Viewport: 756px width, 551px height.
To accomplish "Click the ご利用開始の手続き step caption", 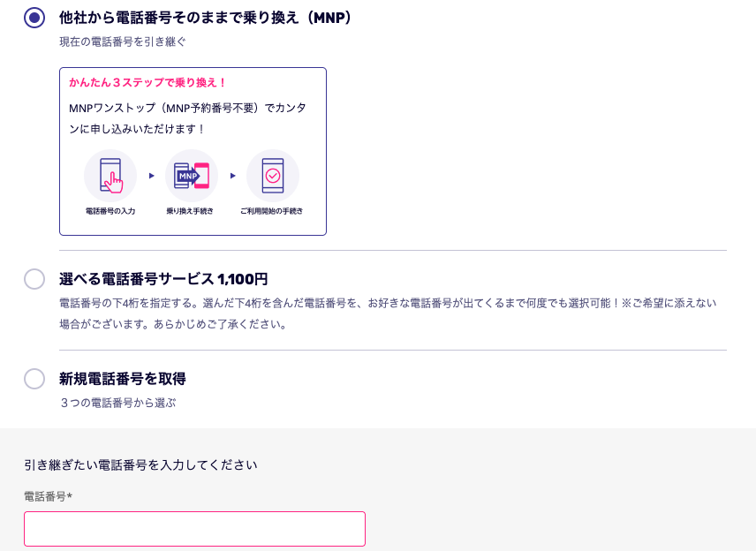I will tap(271, 211).
